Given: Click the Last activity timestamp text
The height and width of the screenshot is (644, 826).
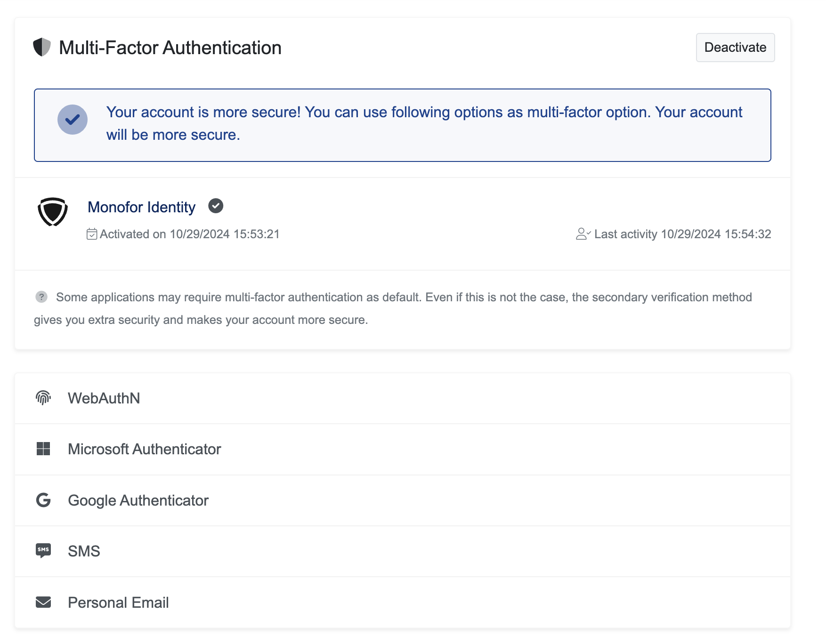Looking at the screenshot, I should tap(682, 234).
